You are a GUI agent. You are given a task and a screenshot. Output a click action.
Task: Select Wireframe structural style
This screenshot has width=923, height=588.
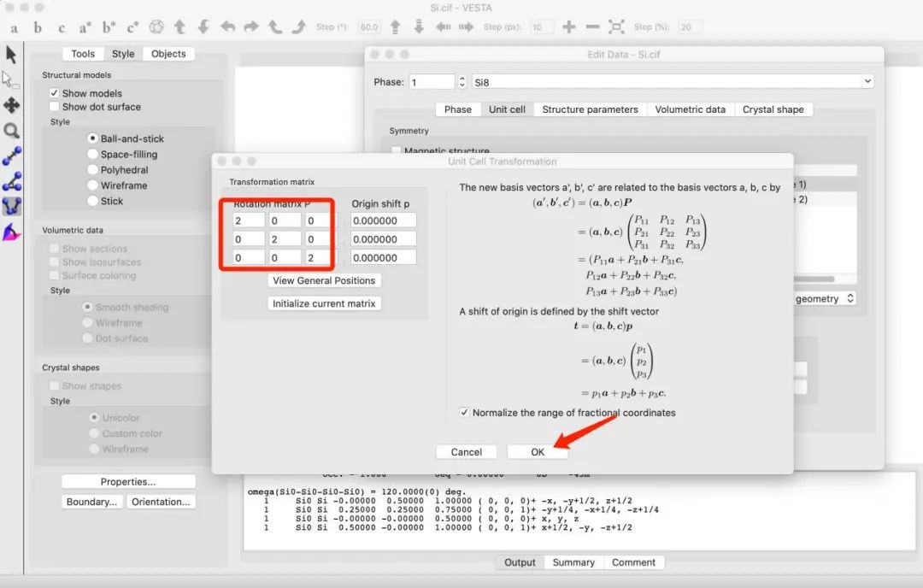[92, 185]
